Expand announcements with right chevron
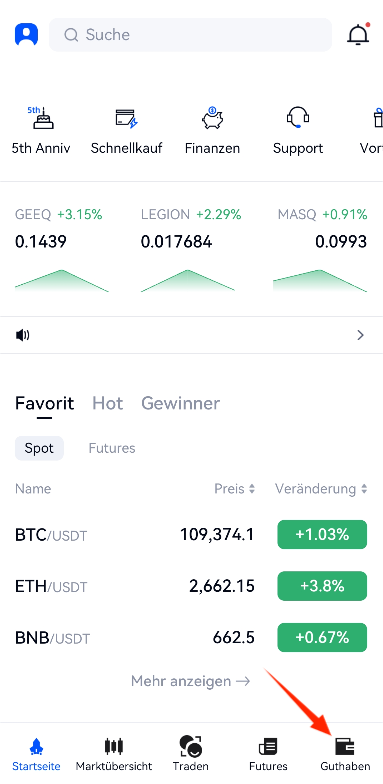This screenshot has width=383, height=784. click(x=360, y=335)
